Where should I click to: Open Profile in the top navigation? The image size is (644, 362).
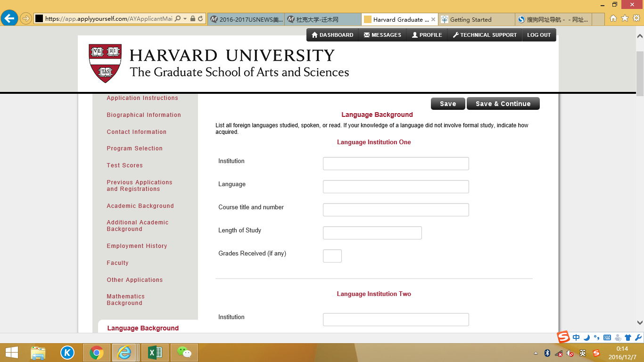[x=427, y=35]
